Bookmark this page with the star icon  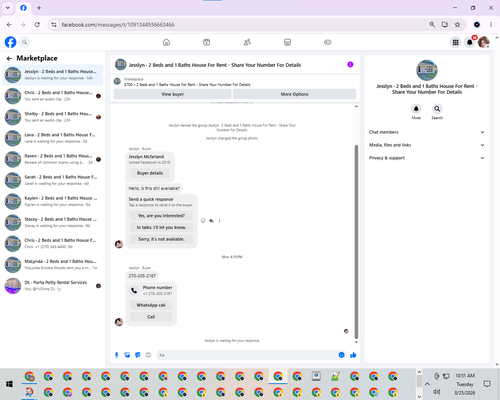(457, 25)
